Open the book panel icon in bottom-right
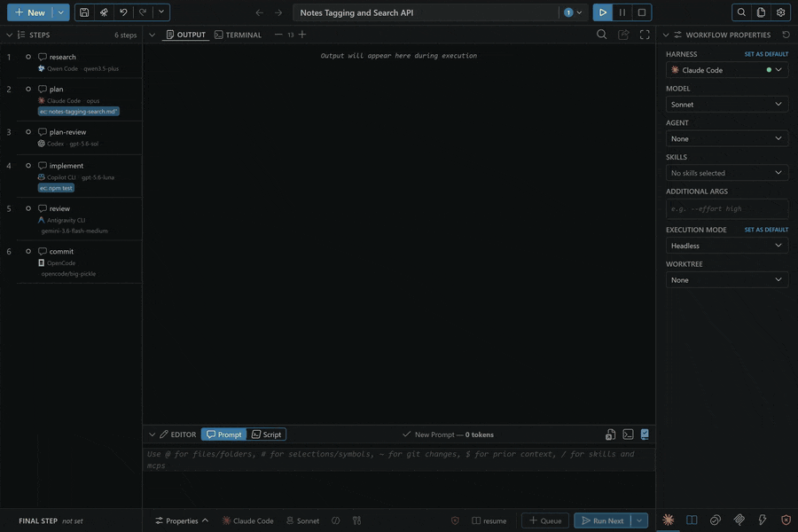The height and width of the screenshot is (532, 798). (x=692, y=520)
